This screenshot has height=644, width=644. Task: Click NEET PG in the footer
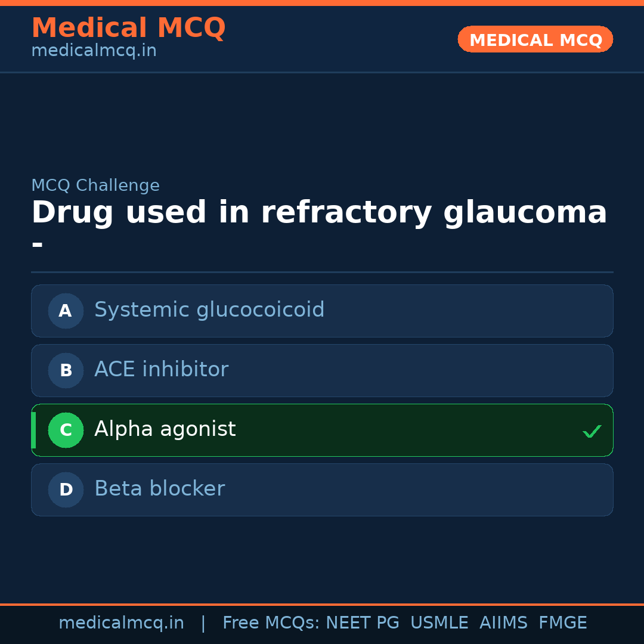coord(363,623)
